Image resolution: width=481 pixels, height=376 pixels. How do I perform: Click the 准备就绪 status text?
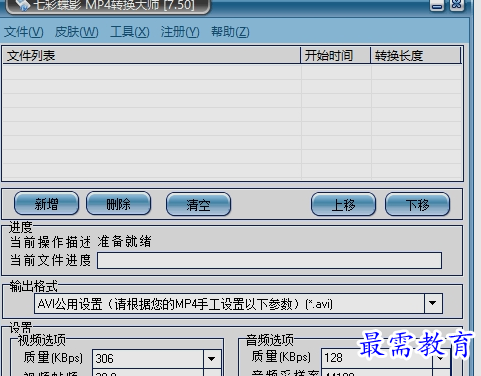[125, 242]
